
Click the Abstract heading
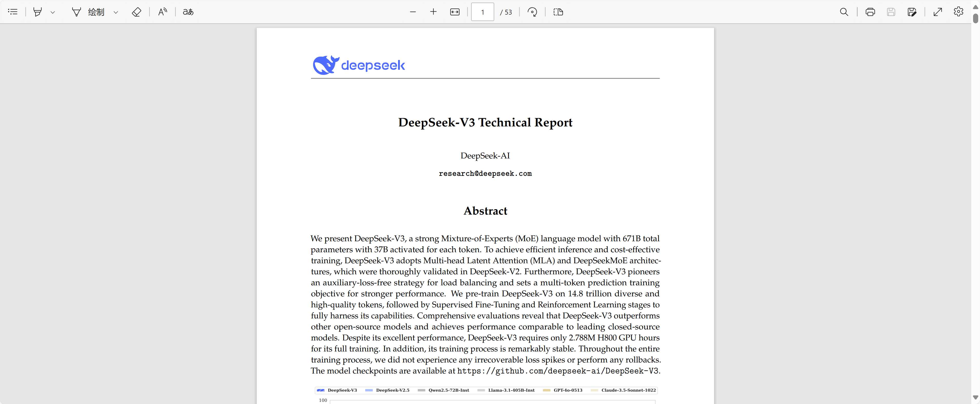click(x=485, y=211)
